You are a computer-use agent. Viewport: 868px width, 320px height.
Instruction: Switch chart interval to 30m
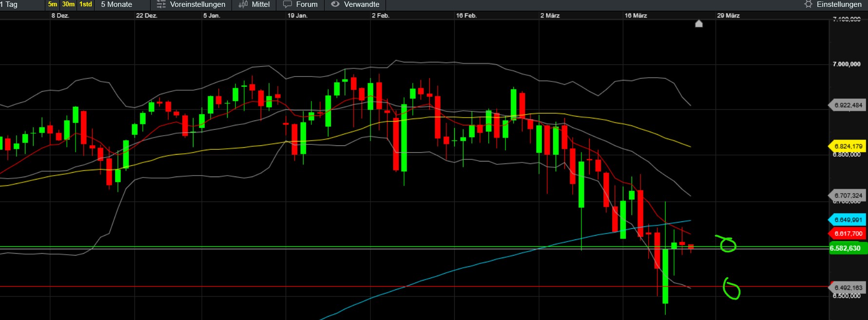coord(68,4)
